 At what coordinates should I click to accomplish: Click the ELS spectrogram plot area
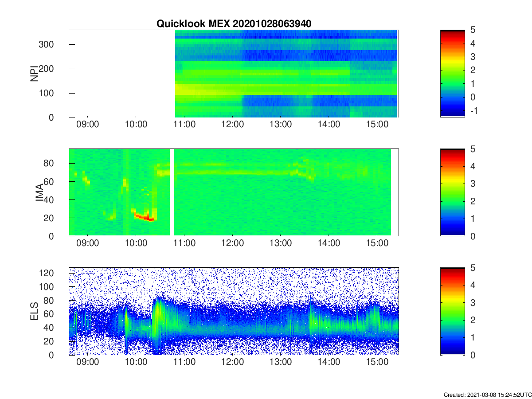234,311
